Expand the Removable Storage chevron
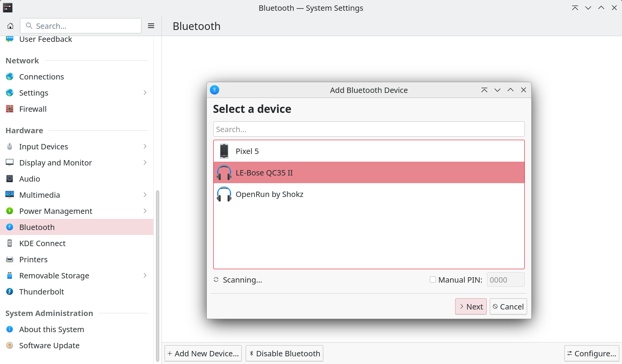 click(x=145, y=275)
